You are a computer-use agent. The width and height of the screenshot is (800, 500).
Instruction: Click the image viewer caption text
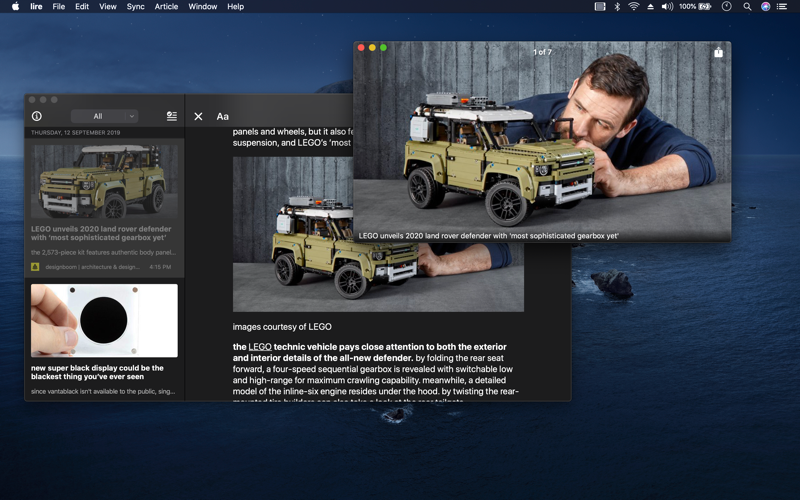point(488,236)
